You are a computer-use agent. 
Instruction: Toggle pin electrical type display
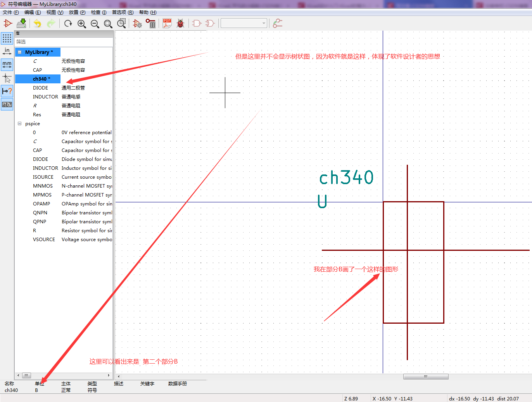click(x=7, y=91)
